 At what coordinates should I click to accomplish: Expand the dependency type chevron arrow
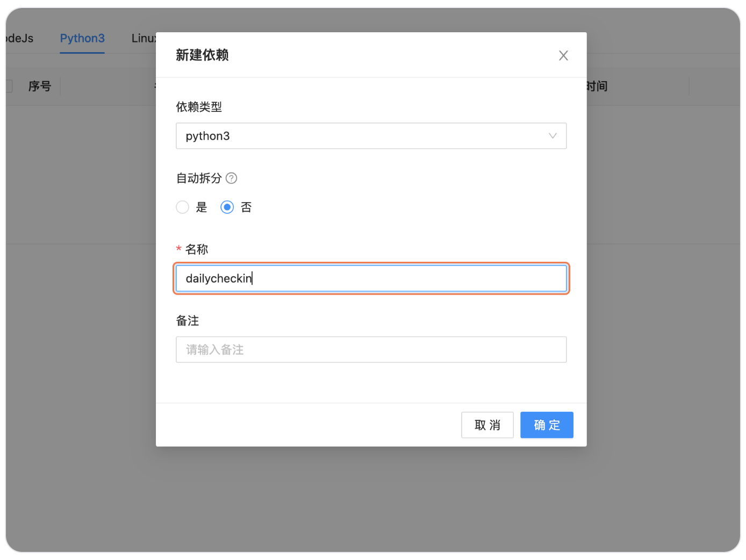(x=552, y=136)
